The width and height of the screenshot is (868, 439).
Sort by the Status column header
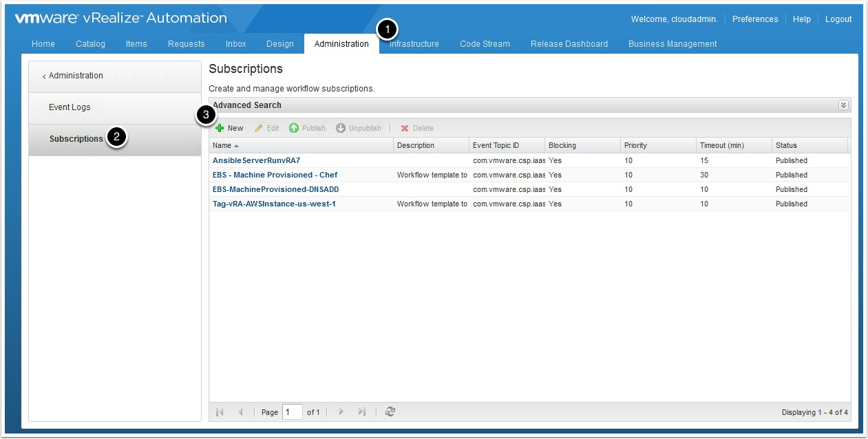pyautogui.click(x=810, y=145)
